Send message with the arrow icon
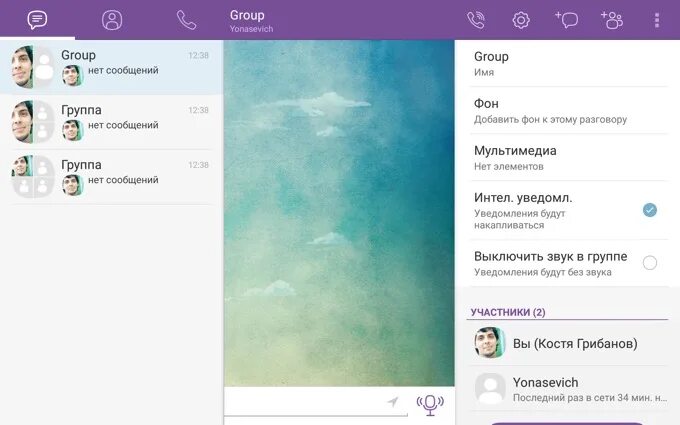The height and width of the screenshot is (425, 680). click(392, 402)
